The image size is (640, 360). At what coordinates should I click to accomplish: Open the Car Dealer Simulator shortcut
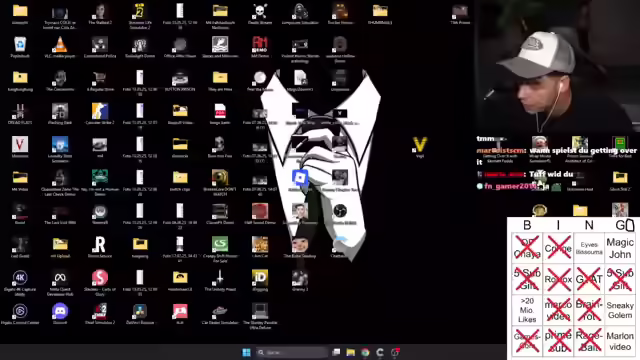coord(220,311)
